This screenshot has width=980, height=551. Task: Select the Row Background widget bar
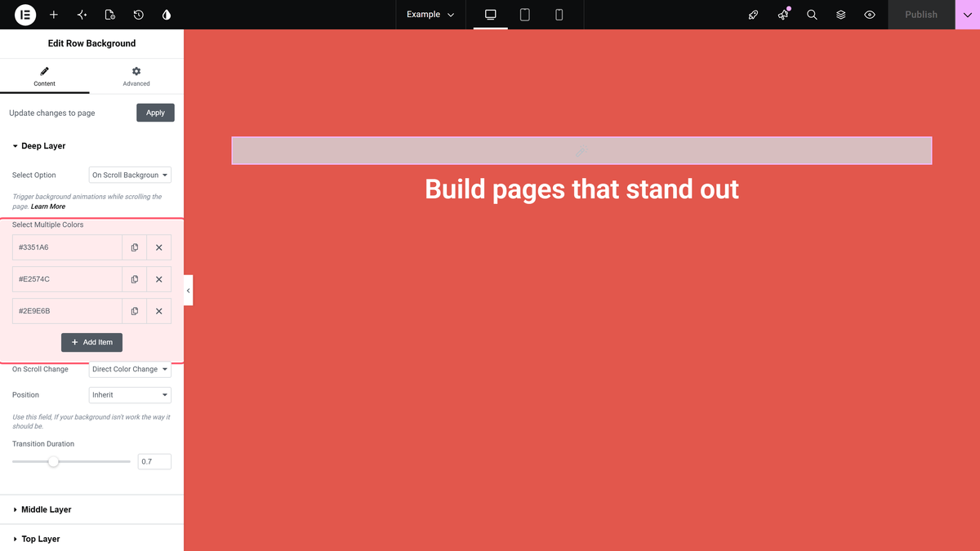pos(581,151)
